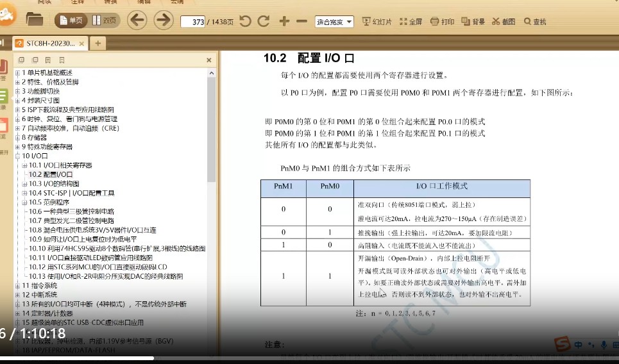This screenshot has width=619, height=364.
Task: Open the find tool (查找)
Action: coord(535,22)
